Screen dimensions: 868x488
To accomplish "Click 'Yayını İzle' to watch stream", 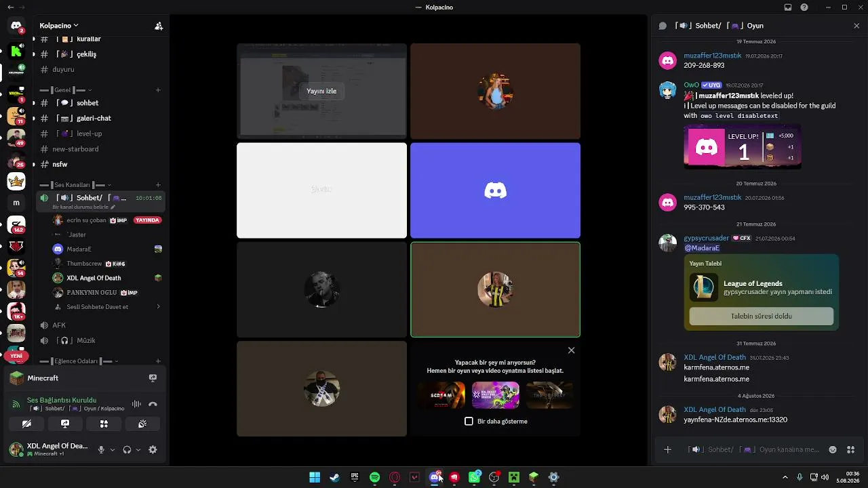I will pos(321,91).
